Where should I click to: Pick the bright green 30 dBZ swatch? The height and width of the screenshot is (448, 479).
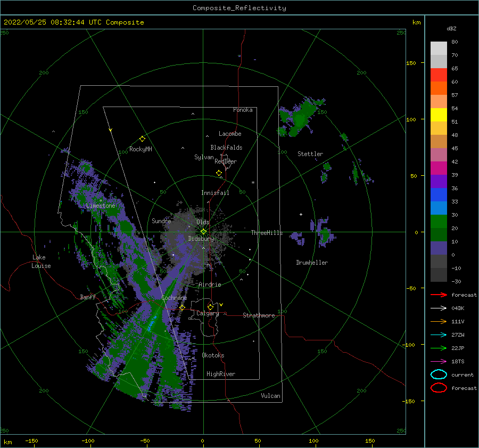point(439,221)
